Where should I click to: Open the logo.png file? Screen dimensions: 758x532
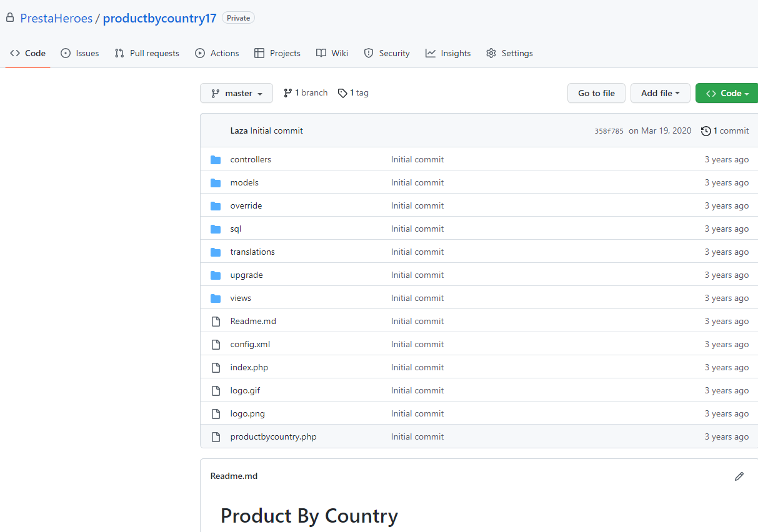[247, 414]
